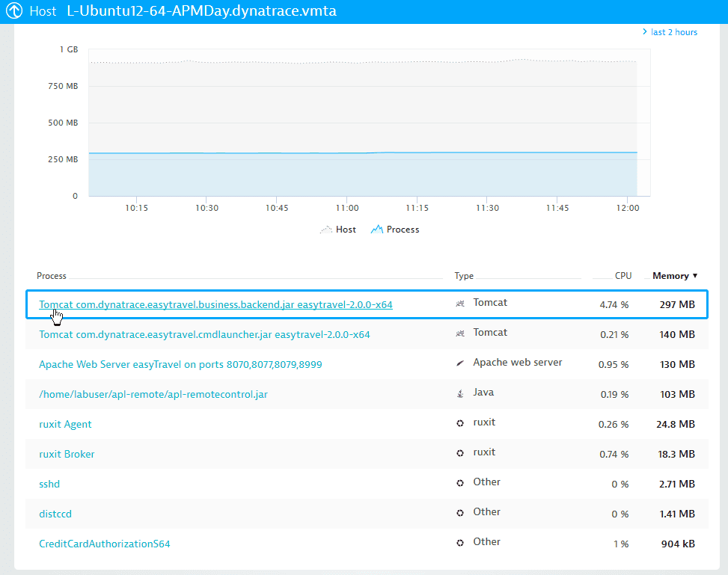Click the 0.26 % CPU value

tap(614, 424)
